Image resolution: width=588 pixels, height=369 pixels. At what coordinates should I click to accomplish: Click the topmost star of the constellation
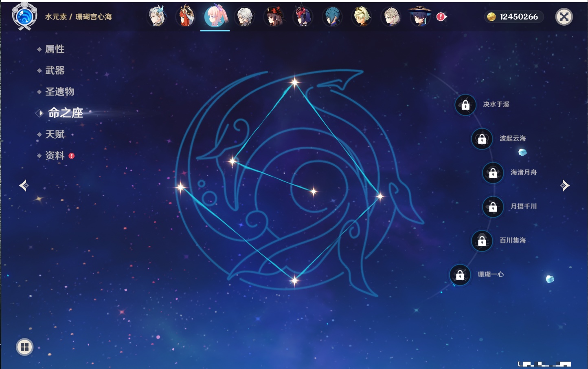pos(294,83)
